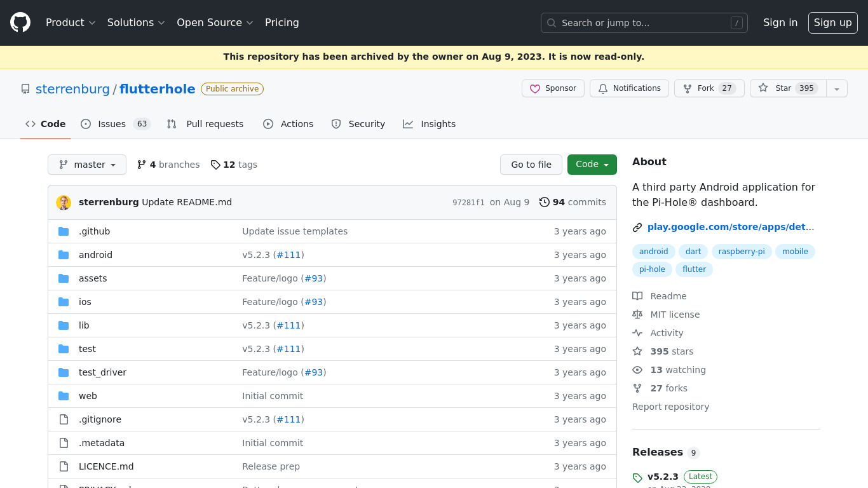Fork the repository via Fork button
Viewport: 868px width, 488px height.
(x=709, y=88)
